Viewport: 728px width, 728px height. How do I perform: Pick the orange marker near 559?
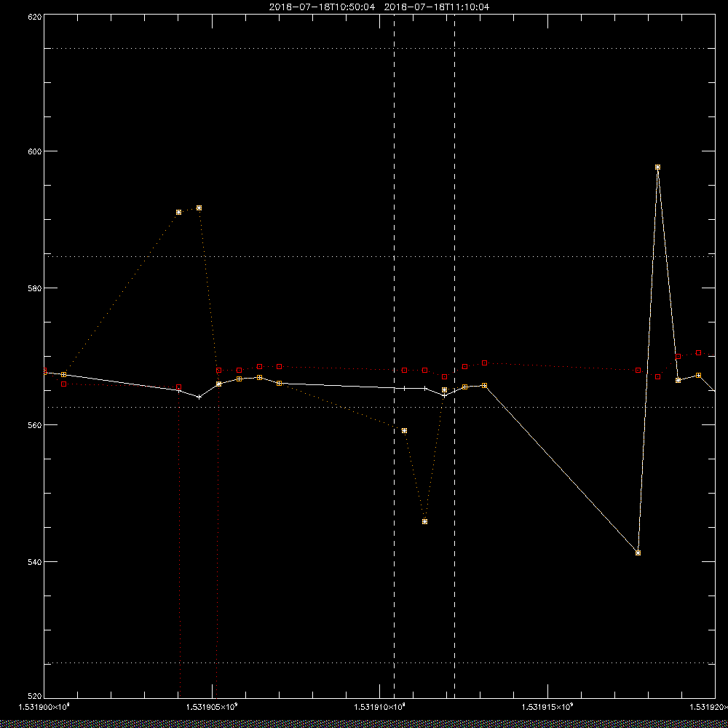404,431
